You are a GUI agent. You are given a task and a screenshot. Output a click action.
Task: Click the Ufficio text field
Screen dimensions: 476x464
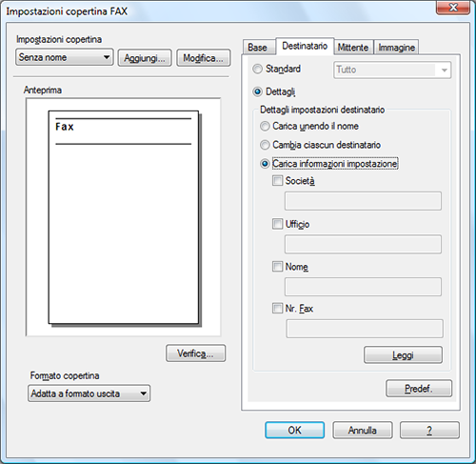tap(363, 244)
